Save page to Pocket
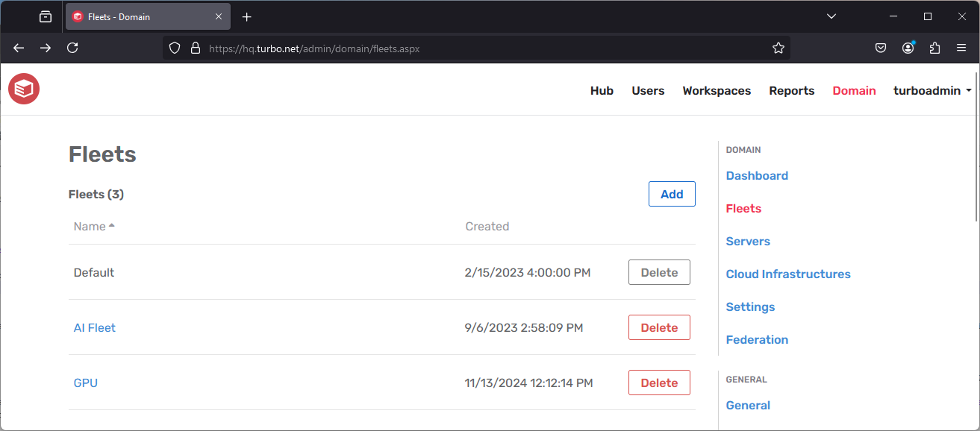Screen dimensions: 980x431 [x=881, y=47]
